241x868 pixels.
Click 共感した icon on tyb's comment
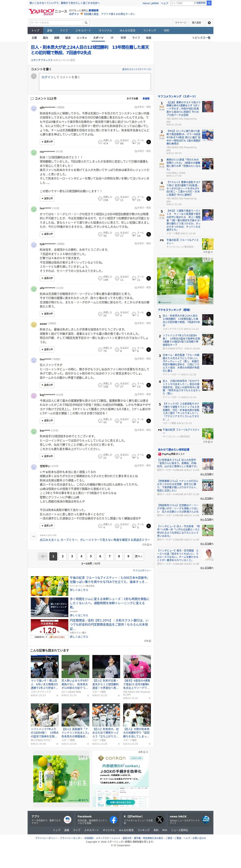[100, 278]
